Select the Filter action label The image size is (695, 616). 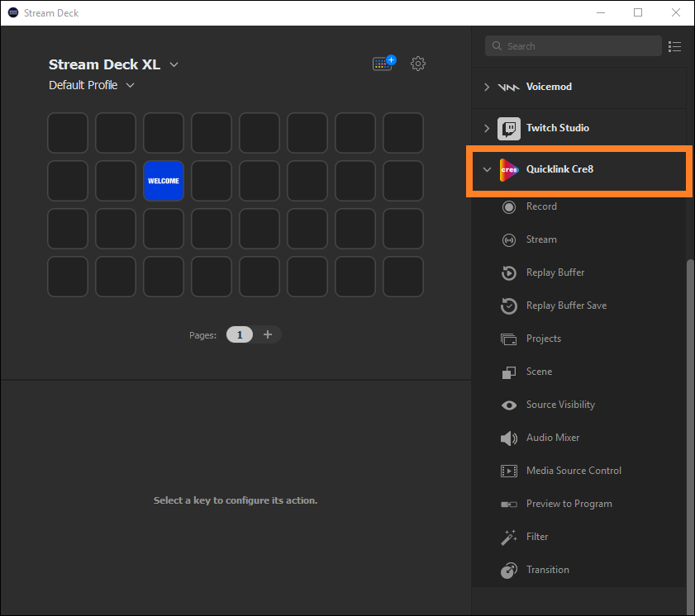(537, 537)
